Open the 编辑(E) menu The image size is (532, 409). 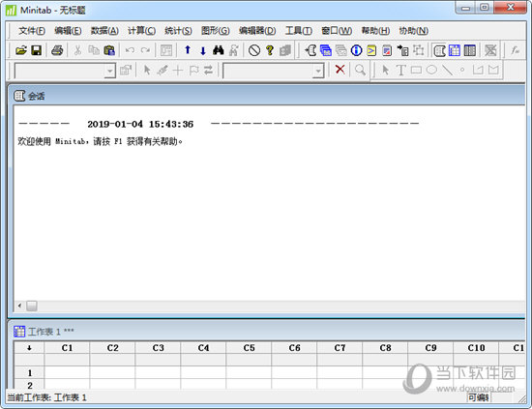pos(68,31)
